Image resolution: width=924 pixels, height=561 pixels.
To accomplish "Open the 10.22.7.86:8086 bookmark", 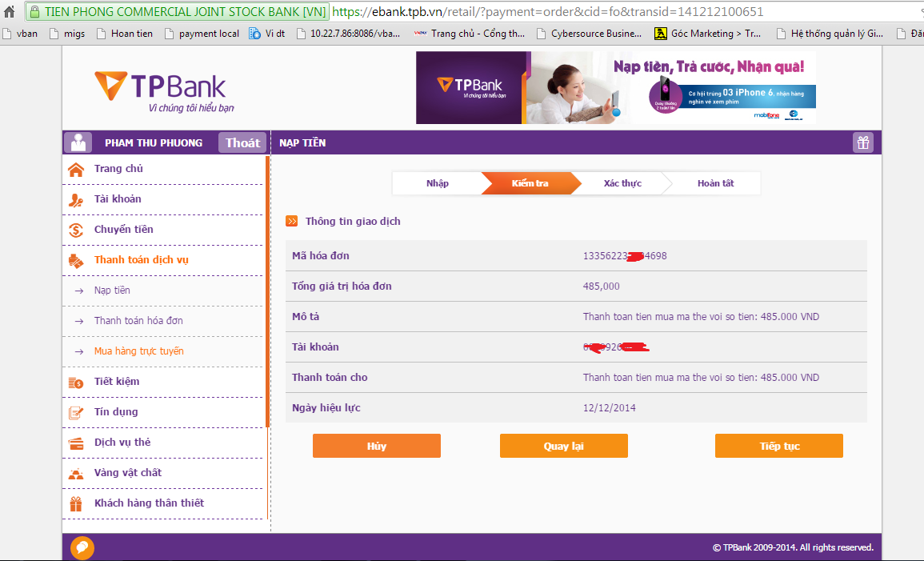I will 348,34.
